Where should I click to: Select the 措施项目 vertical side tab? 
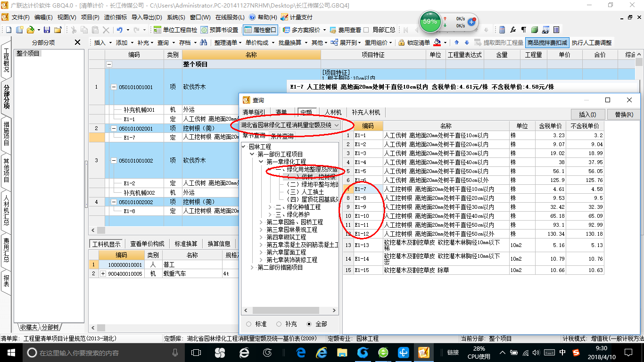6,133
